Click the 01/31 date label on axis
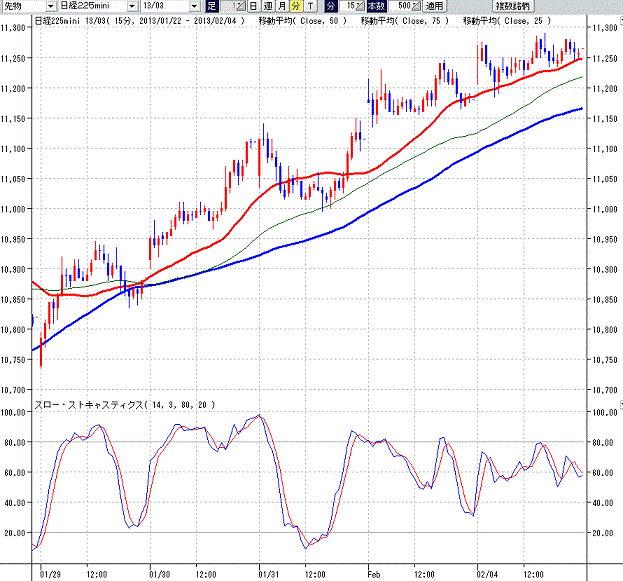 (x=269, y=574)
